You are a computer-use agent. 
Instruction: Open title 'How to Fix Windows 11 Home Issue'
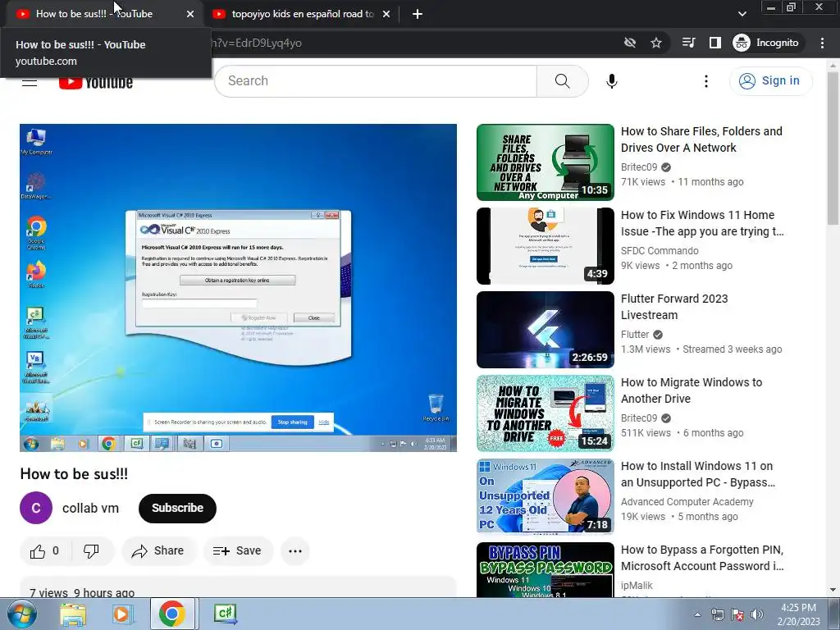pyautogui.click(x=702, y=223)
